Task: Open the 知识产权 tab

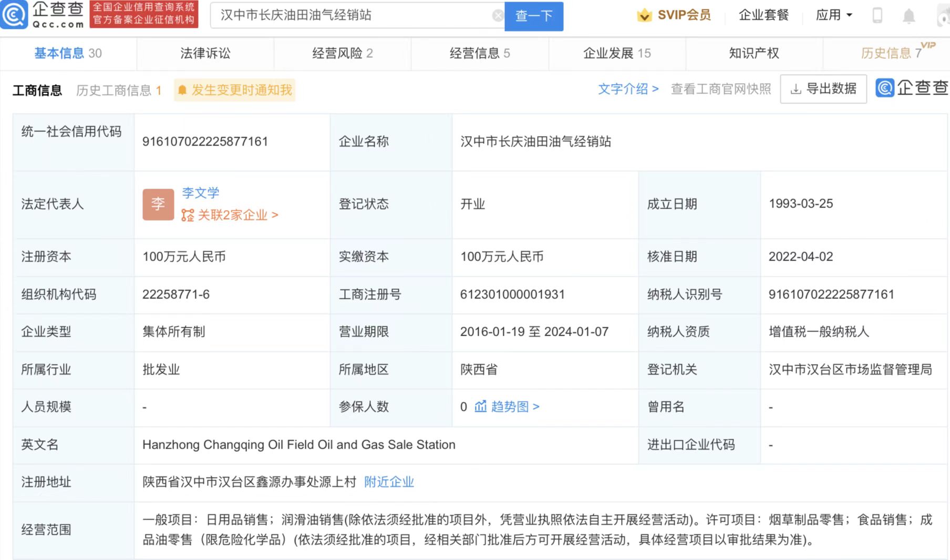Action: click(753, 53)
